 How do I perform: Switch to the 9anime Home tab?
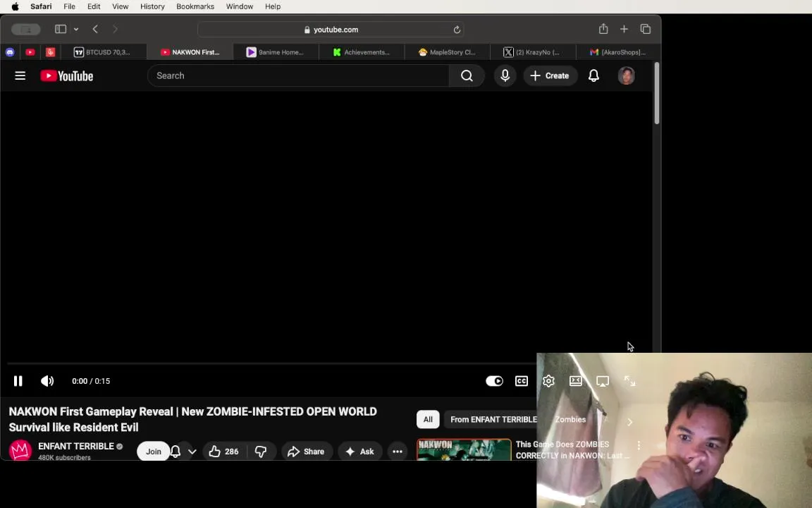276,52
